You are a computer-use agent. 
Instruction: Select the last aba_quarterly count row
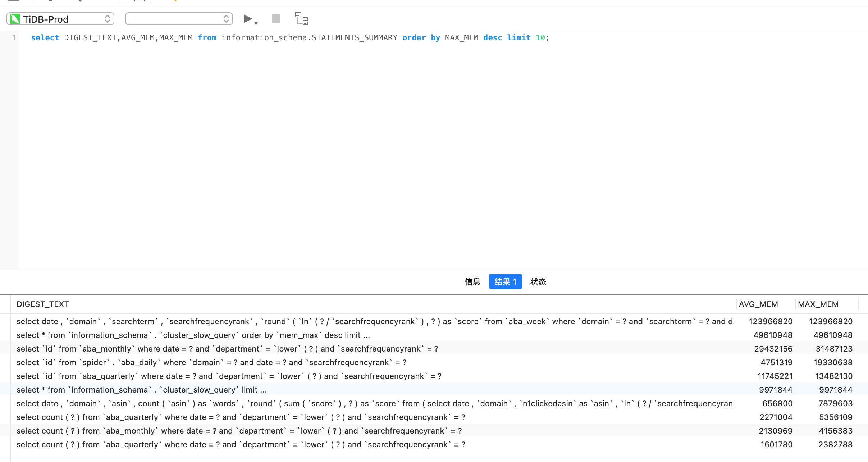point(241,445)
